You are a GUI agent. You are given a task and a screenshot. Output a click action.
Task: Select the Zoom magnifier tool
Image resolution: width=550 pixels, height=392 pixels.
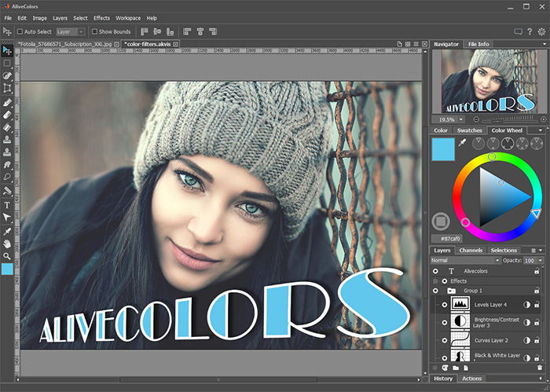pos(7,256)
